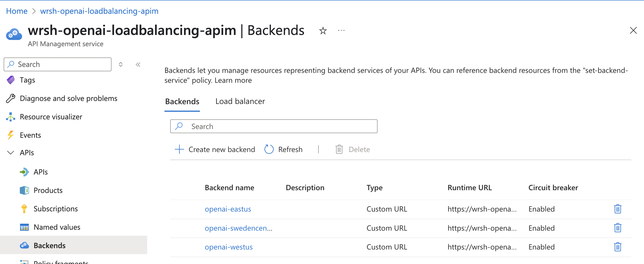
Task: Collapse the APIs section chevron
Action: (x=11, y=152)
